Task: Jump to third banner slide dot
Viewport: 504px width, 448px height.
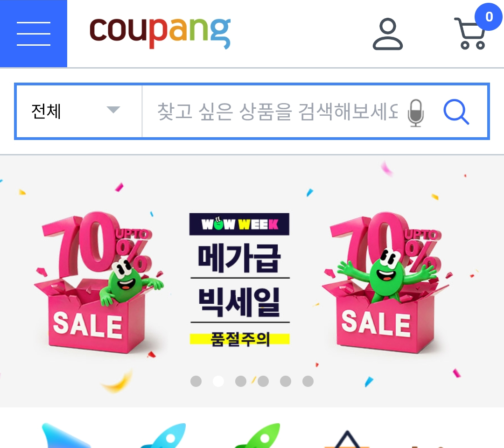Action: [241, 381]
